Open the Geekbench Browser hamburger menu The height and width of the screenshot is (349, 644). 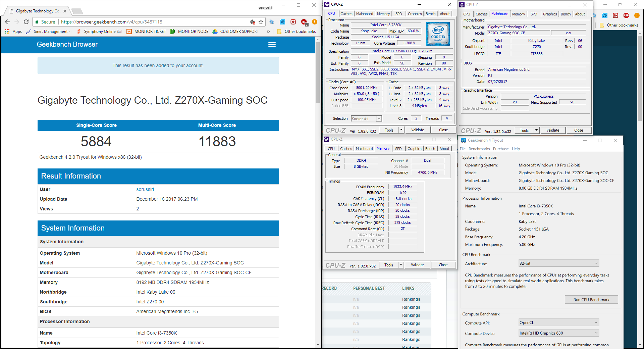272,45
